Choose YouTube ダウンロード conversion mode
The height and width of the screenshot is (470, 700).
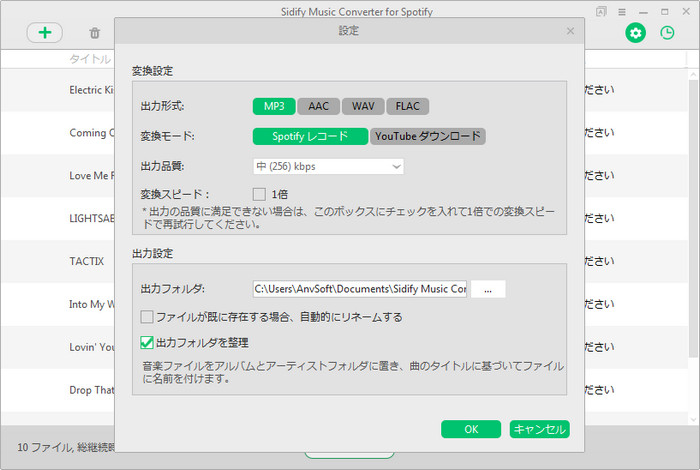point(428,136)
